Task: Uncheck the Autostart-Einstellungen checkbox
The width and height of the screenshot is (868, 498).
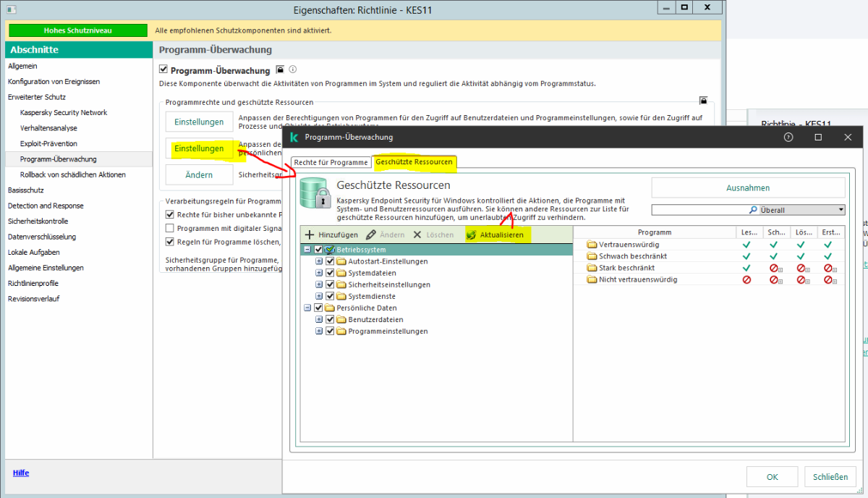Action: [x=331, y=261]
